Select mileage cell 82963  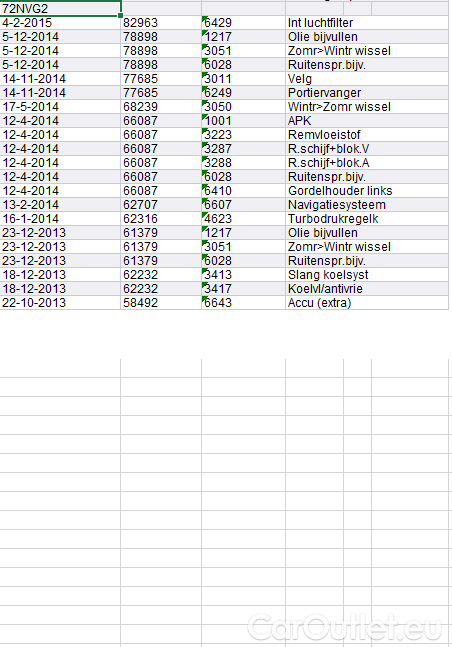(x=161, y=23)
